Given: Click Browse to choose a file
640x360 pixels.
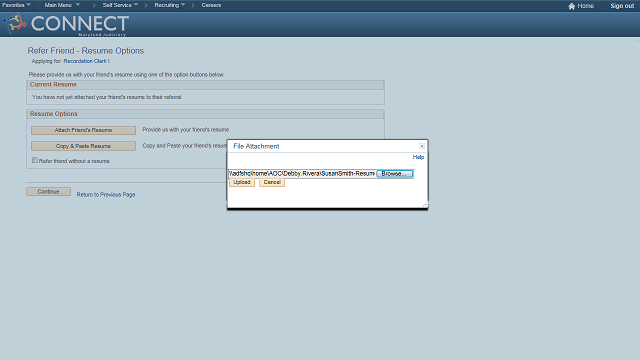Looking at the screenshot, I should coord(395,174).
